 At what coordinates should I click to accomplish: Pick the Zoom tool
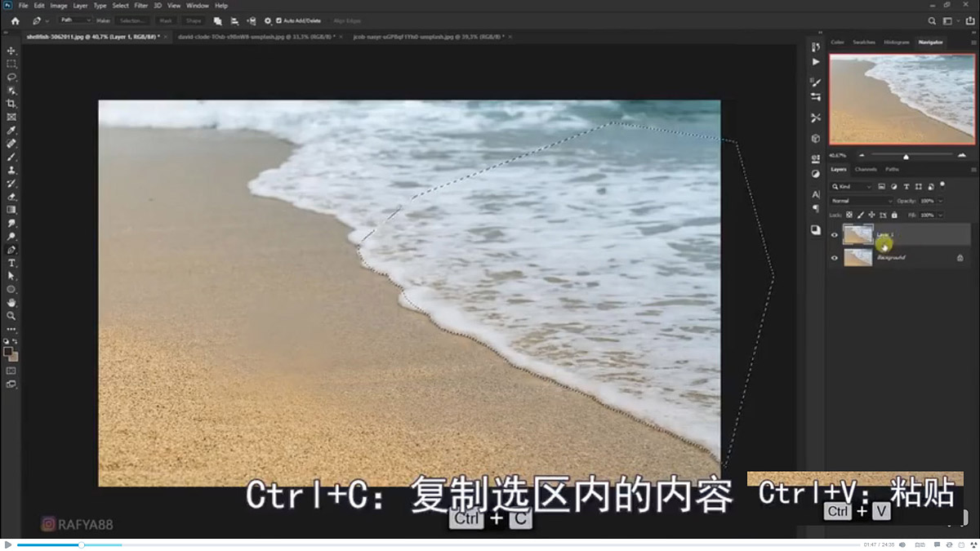(x=11, y=317)
